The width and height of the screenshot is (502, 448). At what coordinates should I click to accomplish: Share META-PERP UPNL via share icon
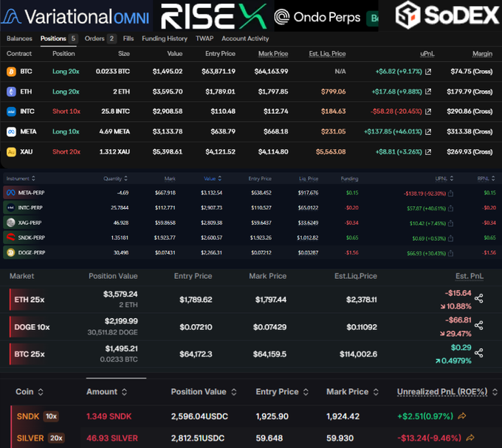point(450,193)
